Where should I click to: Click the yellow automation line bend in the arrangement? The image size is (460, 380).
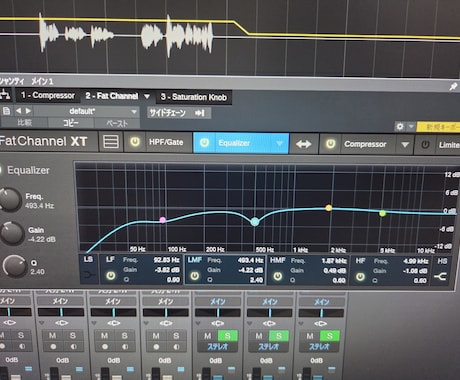click(x=241, y=28)
